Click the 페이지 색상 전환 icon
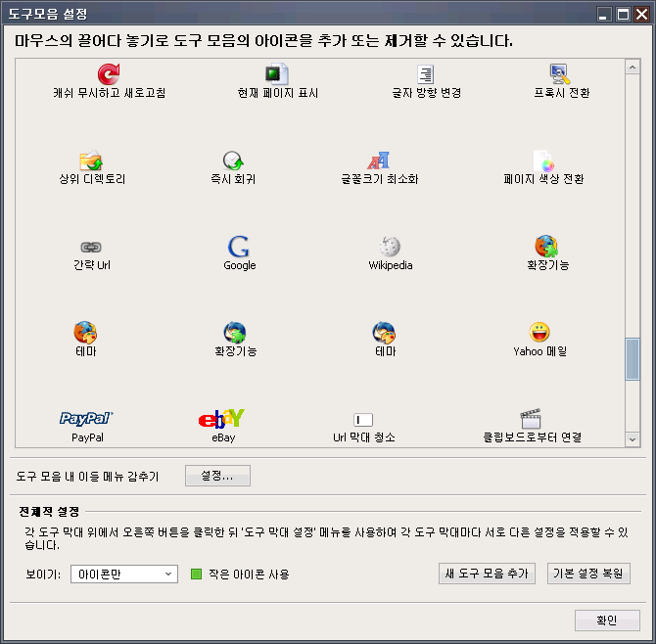This screenshot has height=644, width=656. (x=543, y=161)
